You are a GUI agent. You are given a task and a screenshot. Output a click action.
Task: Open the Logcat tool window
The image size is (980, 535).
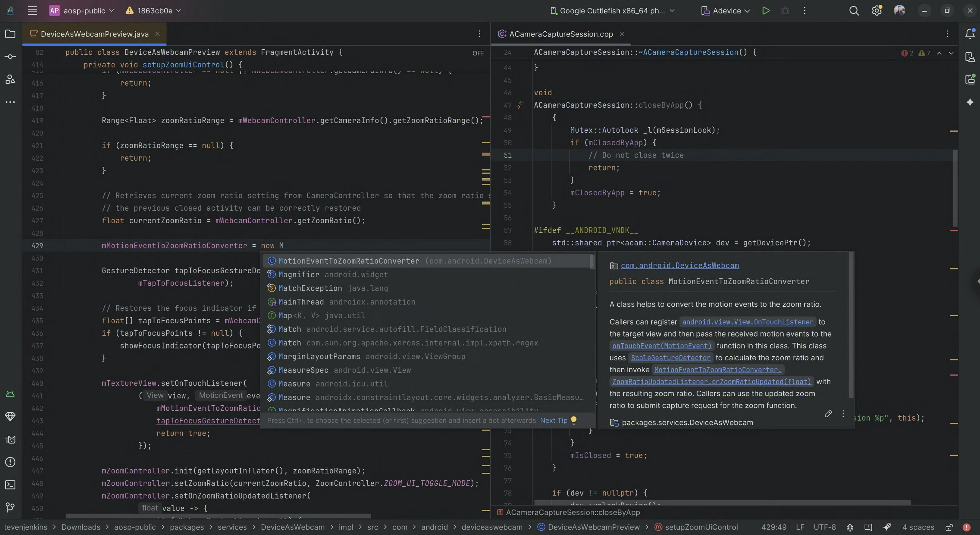[10, 439]
